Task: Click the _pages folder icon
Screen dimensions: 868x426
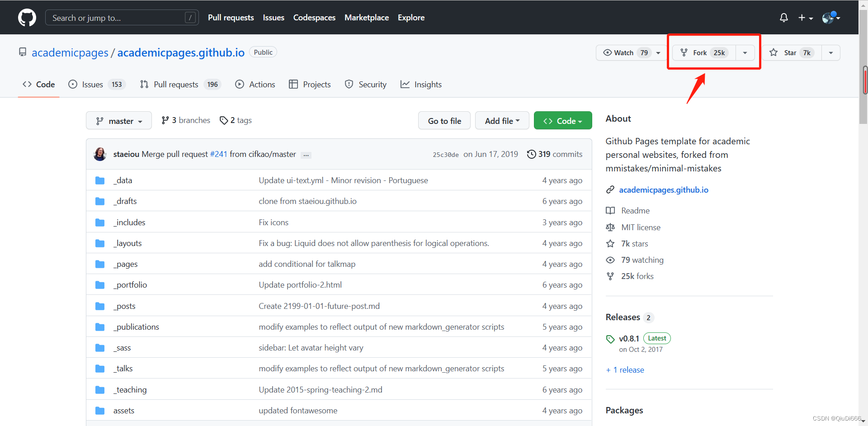Action: tap(100, 264)
